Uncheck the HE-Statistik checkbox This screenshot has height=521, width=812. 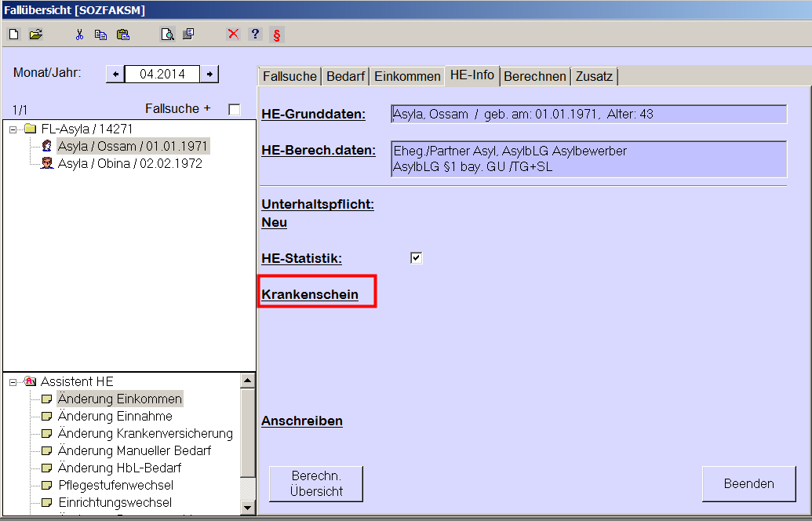(x=417, y=258)
